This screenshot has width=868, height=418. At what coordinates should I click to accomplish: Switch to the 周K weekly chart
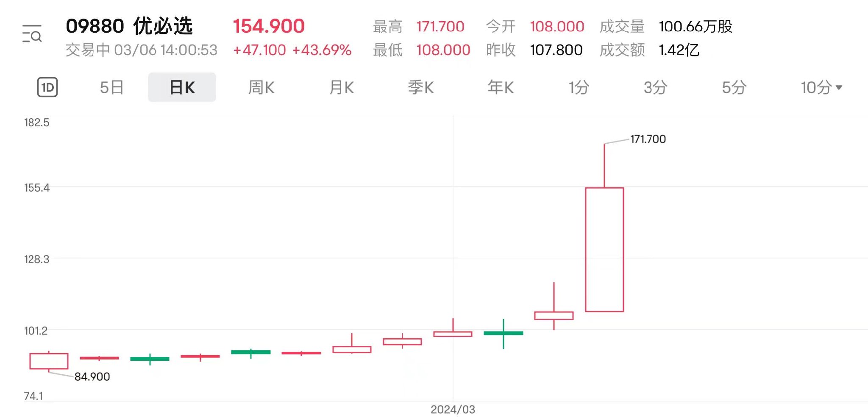[262, 87]
